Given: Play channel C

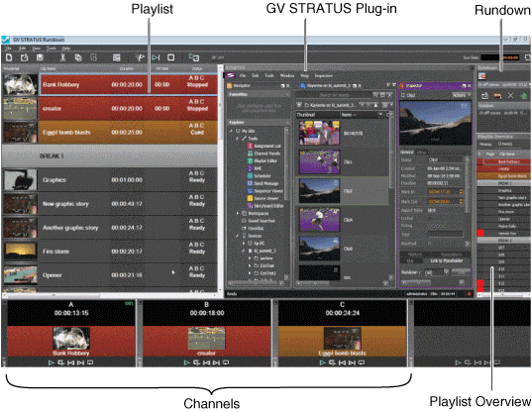Looking at the screenshot, I should [322, 362].
